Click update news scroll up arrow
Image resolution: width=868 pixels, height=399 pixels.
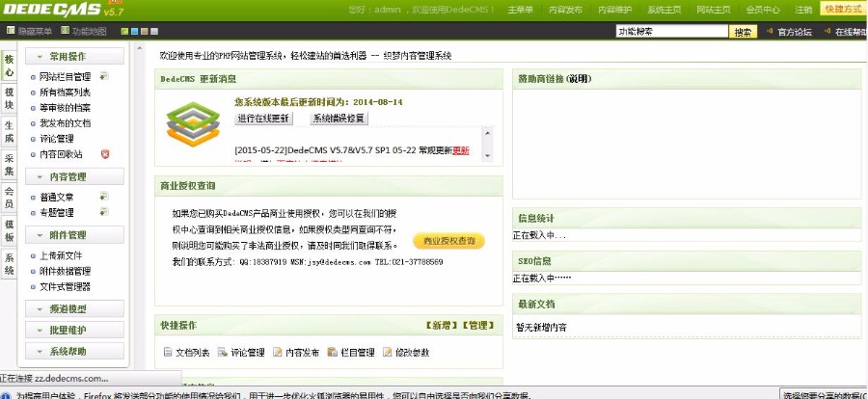[x=488, y=132]
